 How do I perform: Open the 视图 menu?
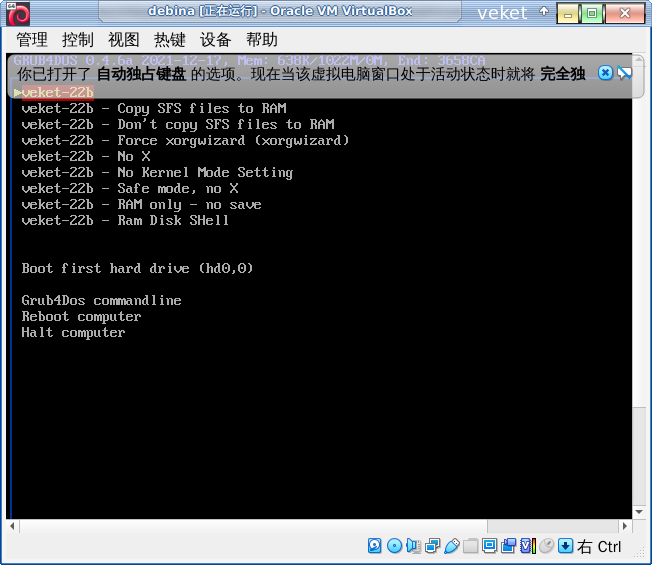(x=123, y=40)
